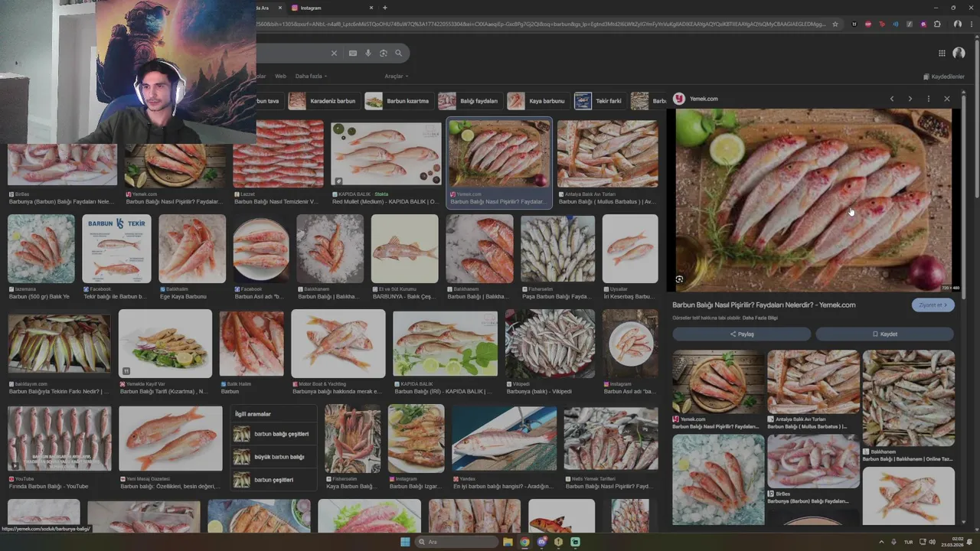Click the Kaydet save button
980x551 pixels.
885,334
